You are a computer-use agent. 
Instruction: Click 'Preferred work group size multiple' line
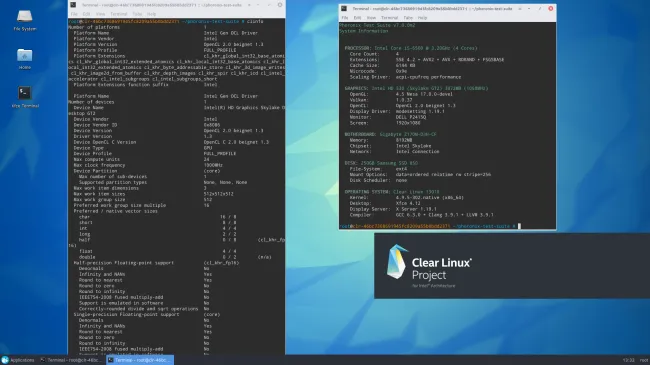[141, 205]
